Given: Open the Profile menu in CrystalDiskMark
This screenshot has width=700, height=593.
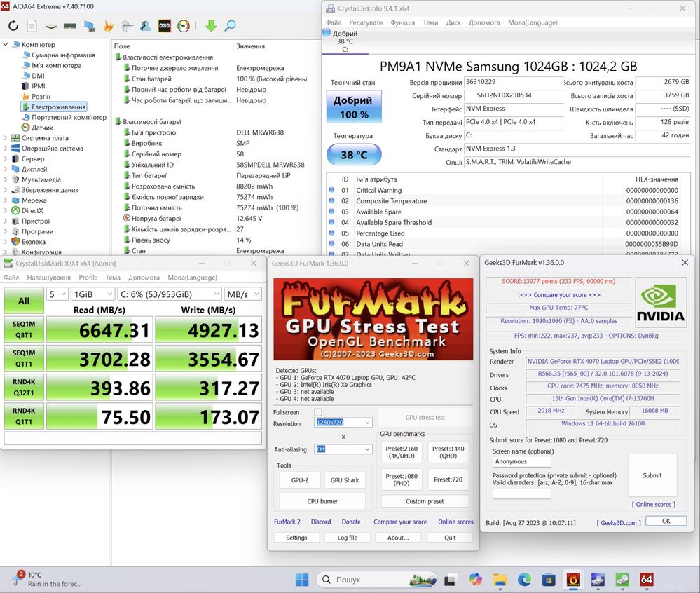Looking at the screenshot, I should (88, 278).
